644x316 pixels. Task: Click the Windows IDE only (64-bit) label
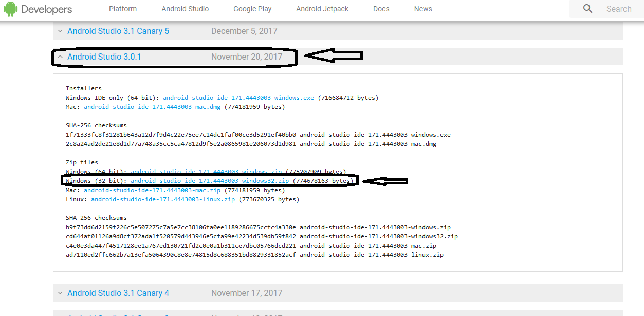[113, 98]
